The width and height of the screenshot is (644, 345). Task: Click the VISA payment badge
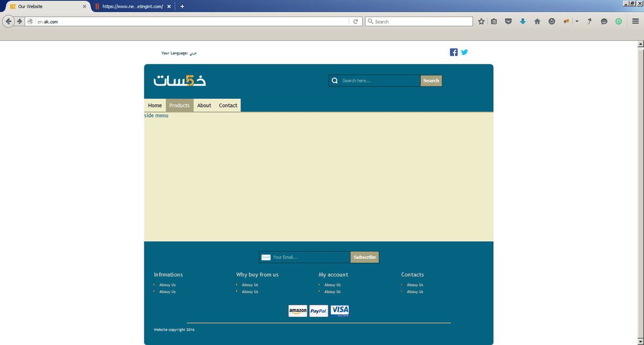point(340,311)
